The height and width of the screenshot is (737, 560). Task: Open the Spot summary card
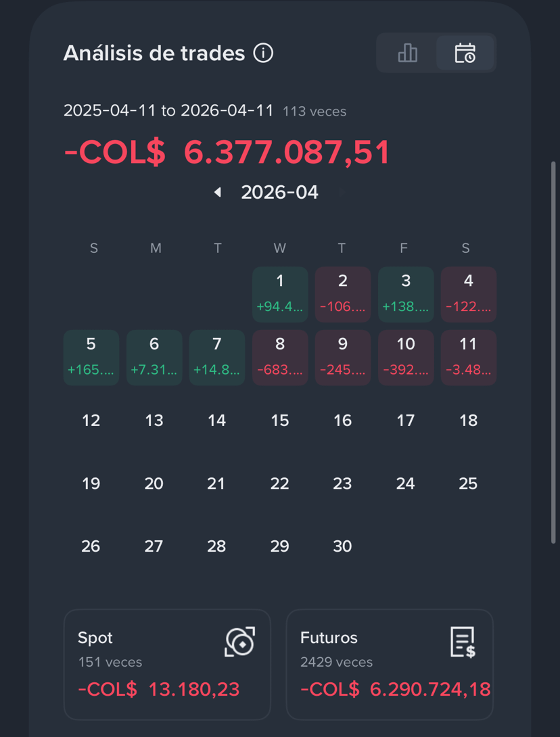(x=167, y=665)
